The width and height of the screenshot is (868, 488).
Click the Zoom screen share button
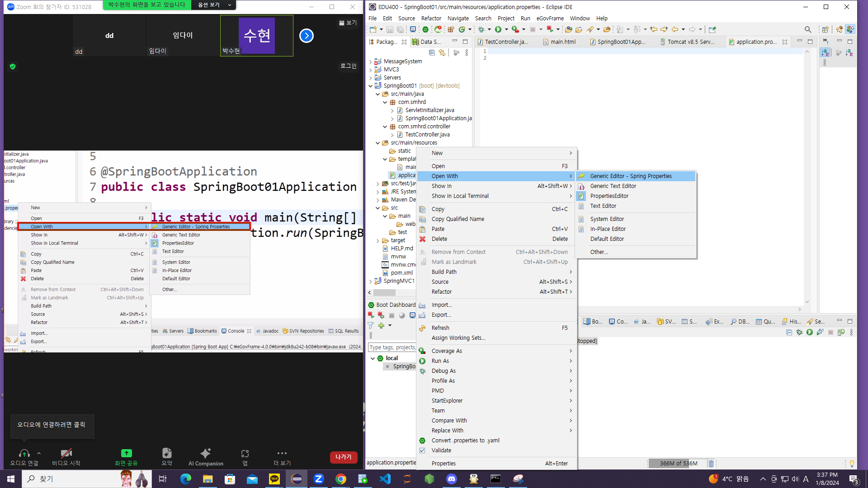pos(126,454)
